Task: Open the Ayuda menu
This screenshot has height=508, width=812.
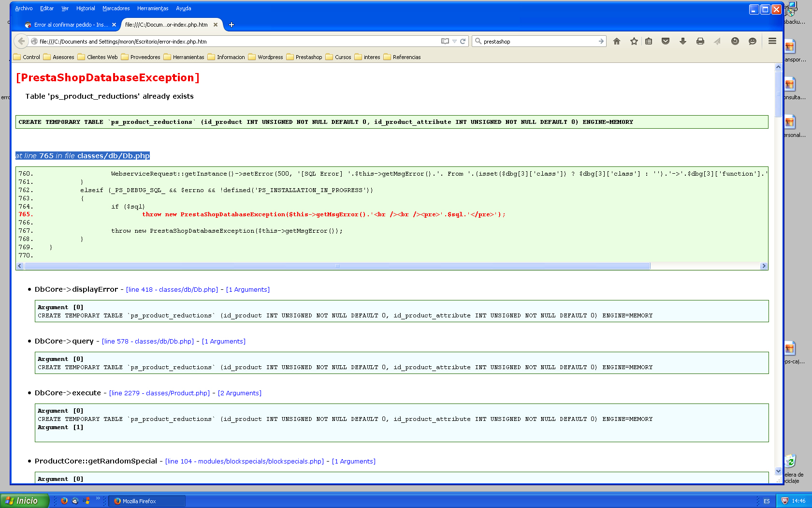Action: click(184, 8)
